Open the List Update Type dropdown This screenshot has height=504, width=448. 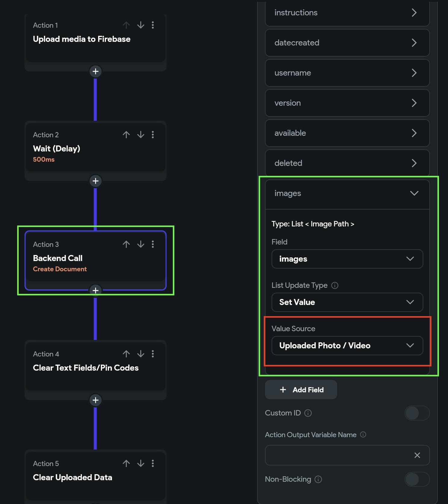347,302
